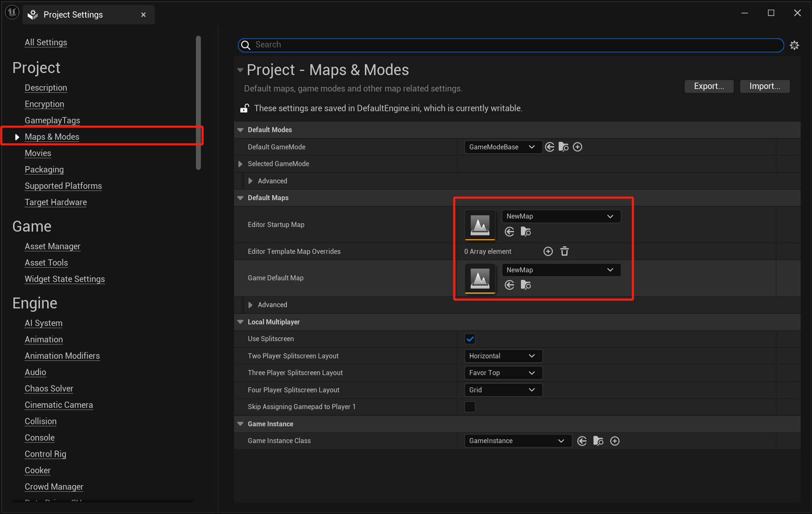This screenshot has width=812, height=514.
Task: Click the Editor Startup Map thumbnail
Action: coord(480,225)
